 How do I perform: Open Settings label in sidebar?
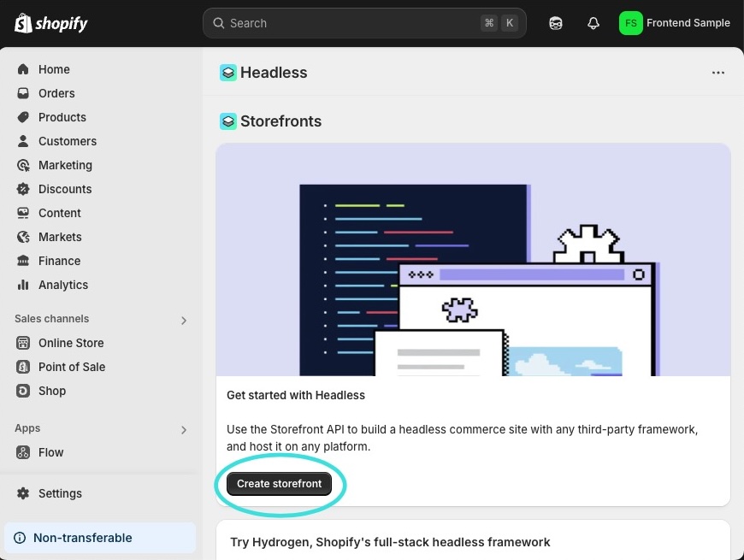click(x=60, y=493)
